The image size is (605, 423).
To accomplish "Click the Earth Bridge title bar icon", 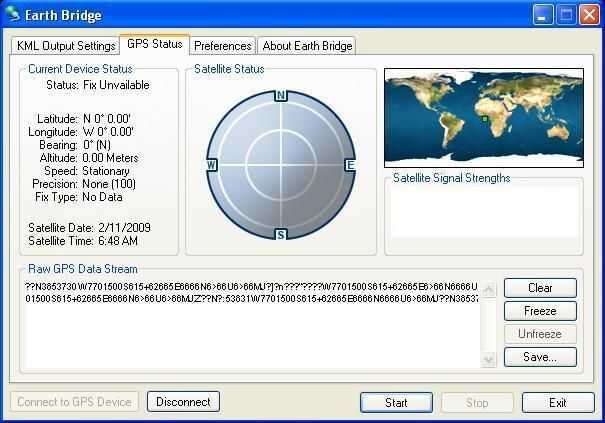I will (13, 14).
